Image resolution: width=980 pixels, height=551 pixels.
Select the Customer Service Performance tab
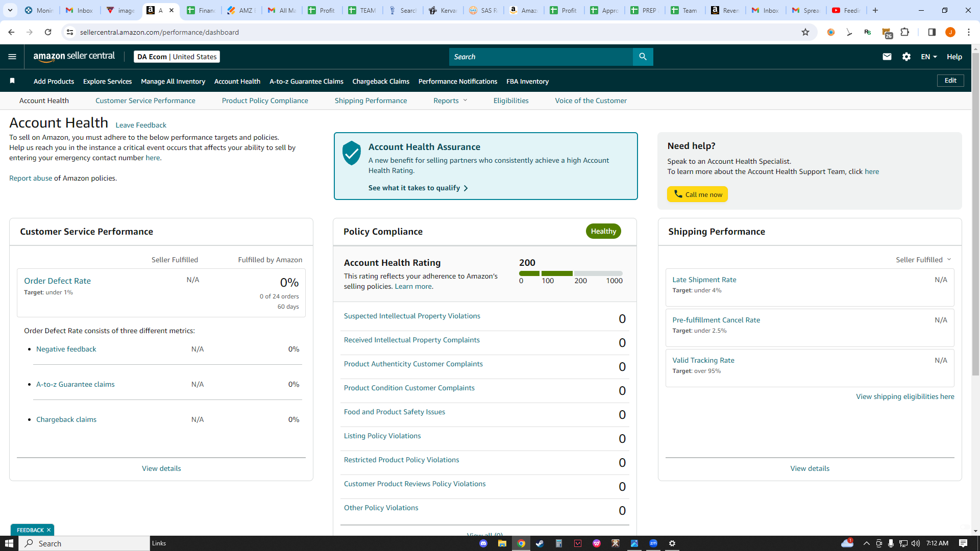pyautogui.click(x=145, y=101)
